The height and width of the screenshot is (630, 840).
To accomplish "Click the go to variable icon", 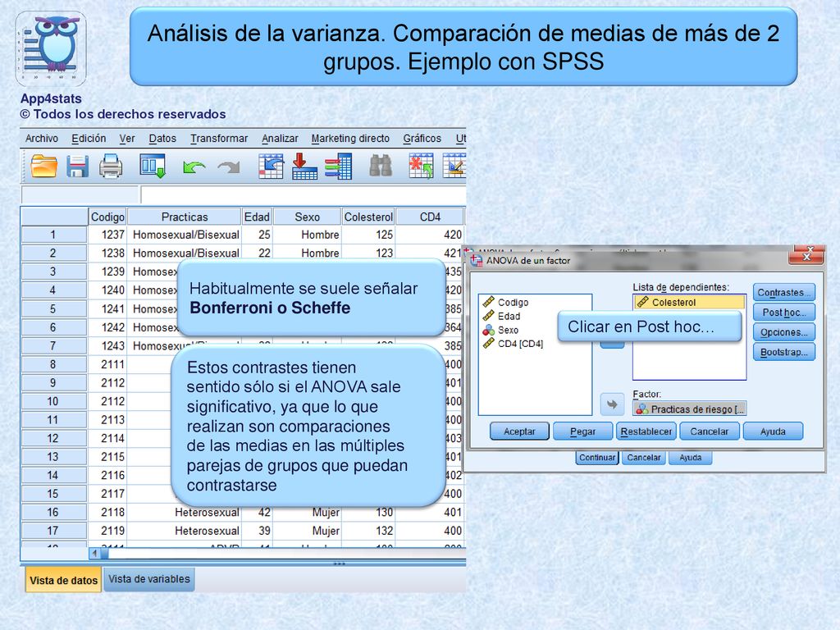I will tap(304, 166).
